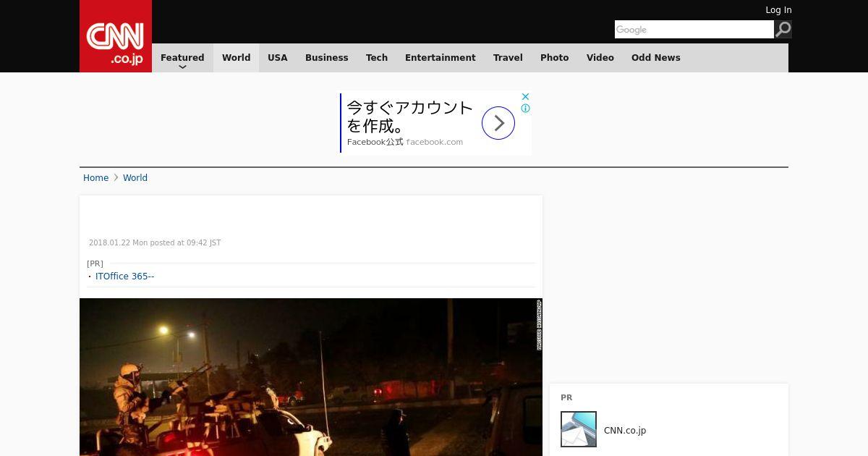Open World breadcrumb link

click(x=135, y=178)
